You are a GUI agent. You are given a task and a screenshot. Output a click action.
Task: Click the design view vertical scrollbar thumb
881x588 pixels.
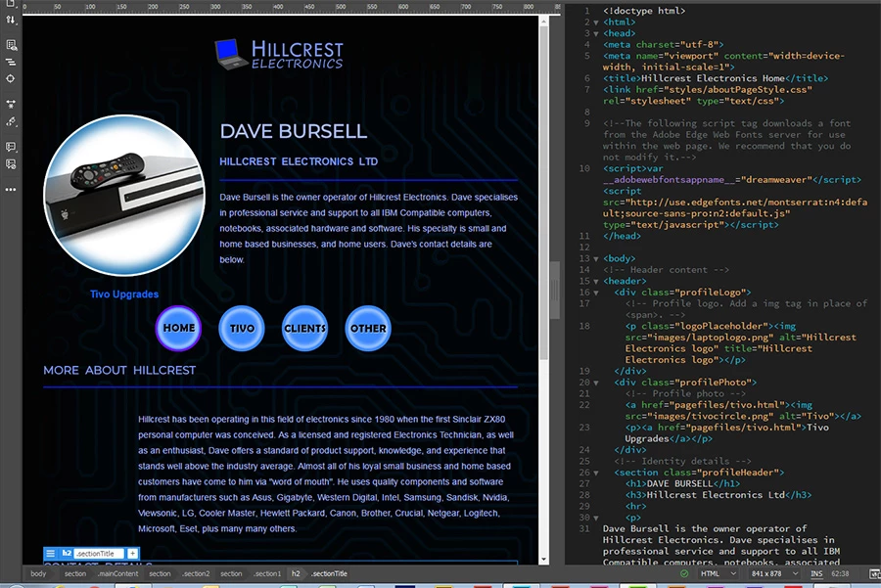[543, 191]
